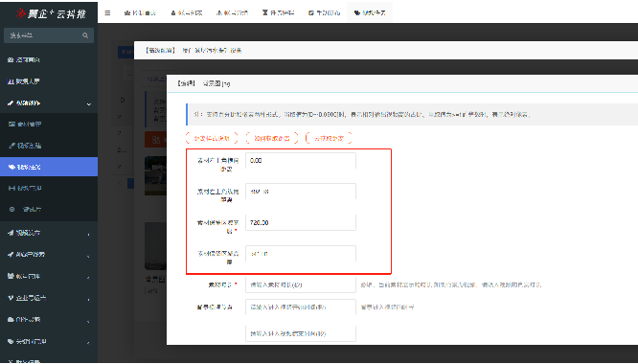Click the third dashed orange button in dialog

[x=329, y=138]
